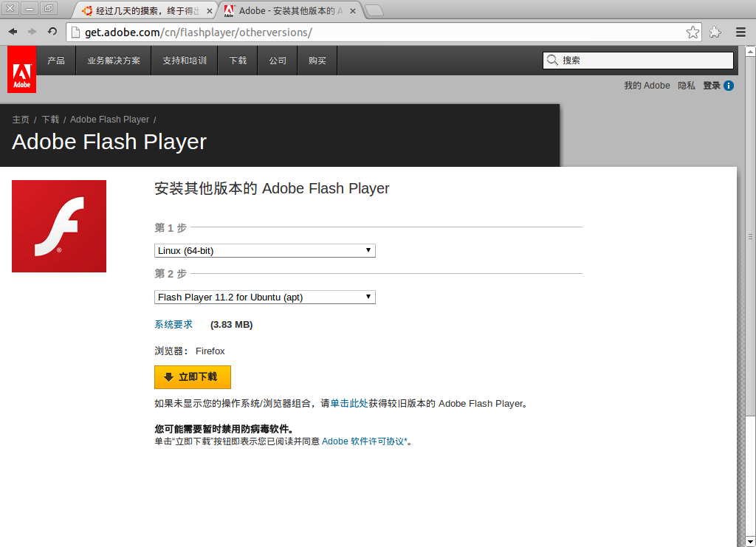756x547 pixels.
Task: Open the 隐私 link
Action: [687, 86]
